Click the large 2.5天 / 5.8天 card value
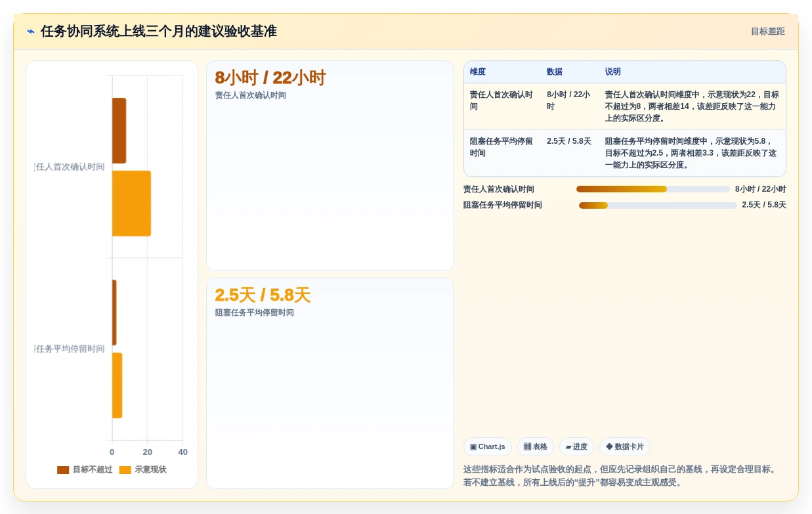The height and width of the screenshot is (514, 812). 263,295
